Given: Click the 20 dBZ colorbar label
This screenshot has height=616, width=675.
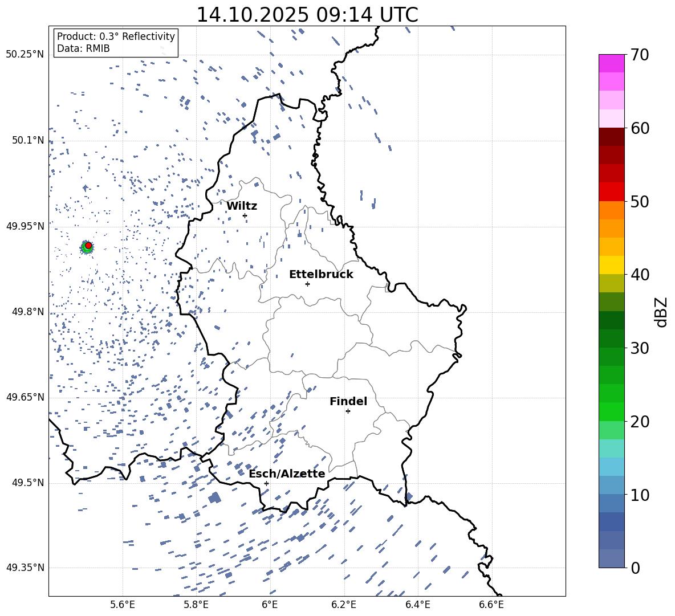Looking at the screenshot, I should click(x=639, y=422).
